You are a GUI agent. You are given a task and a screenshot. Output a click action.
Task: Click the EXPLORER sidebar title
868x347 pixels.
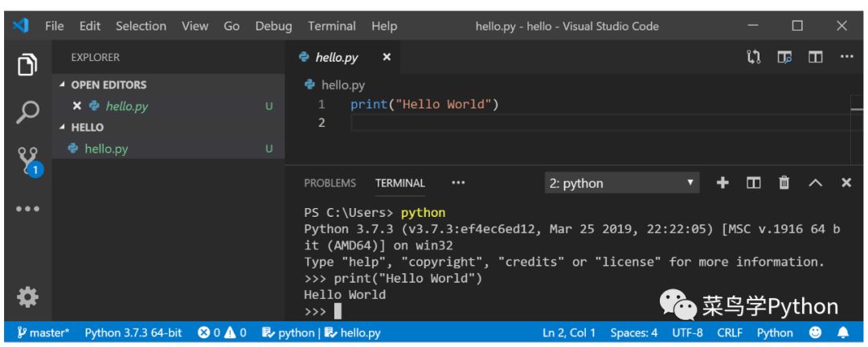pos(95,57)
